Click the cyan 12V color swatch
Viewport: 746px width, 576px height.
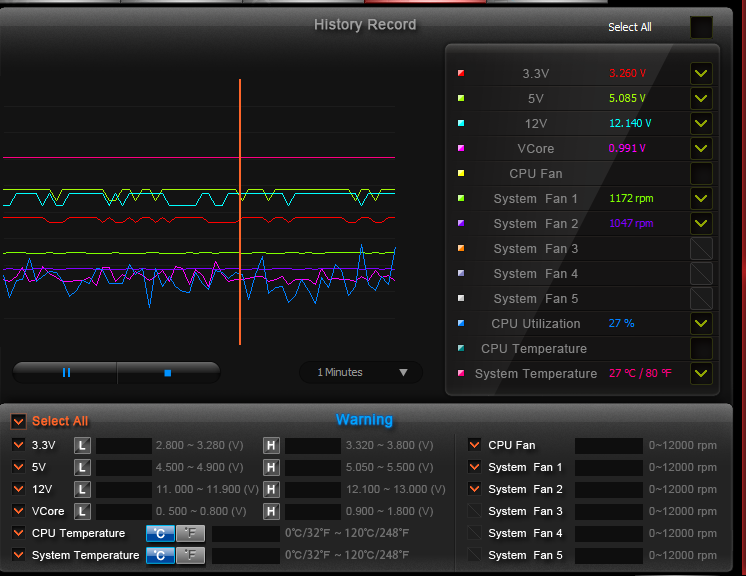(x=461, y=123)
